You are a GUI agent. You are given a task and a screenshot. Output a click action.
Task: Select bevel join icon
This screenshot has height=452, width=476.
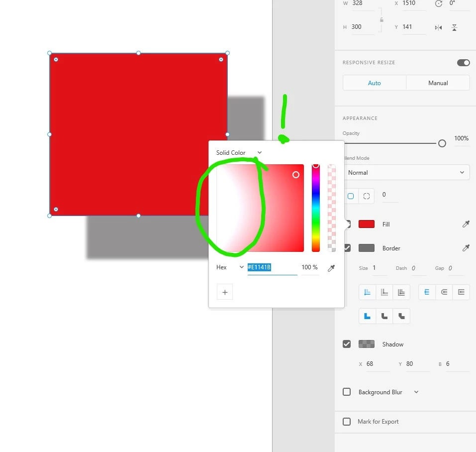tap(401, 316)
